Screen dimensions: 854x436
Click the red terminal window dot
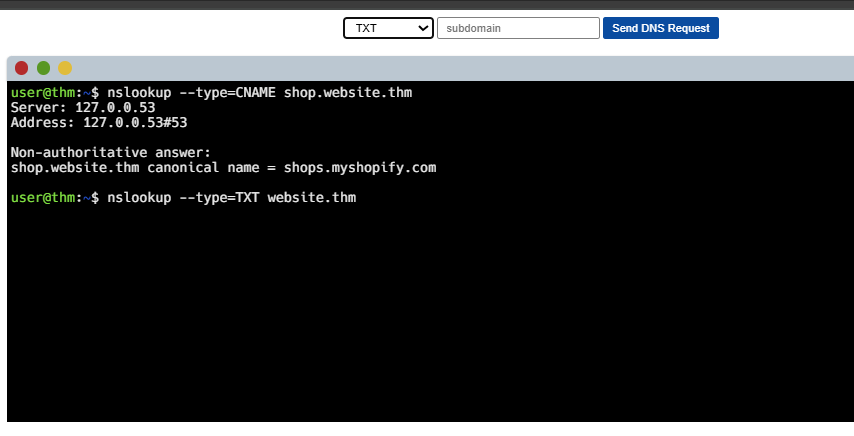(x=21, y=68)
